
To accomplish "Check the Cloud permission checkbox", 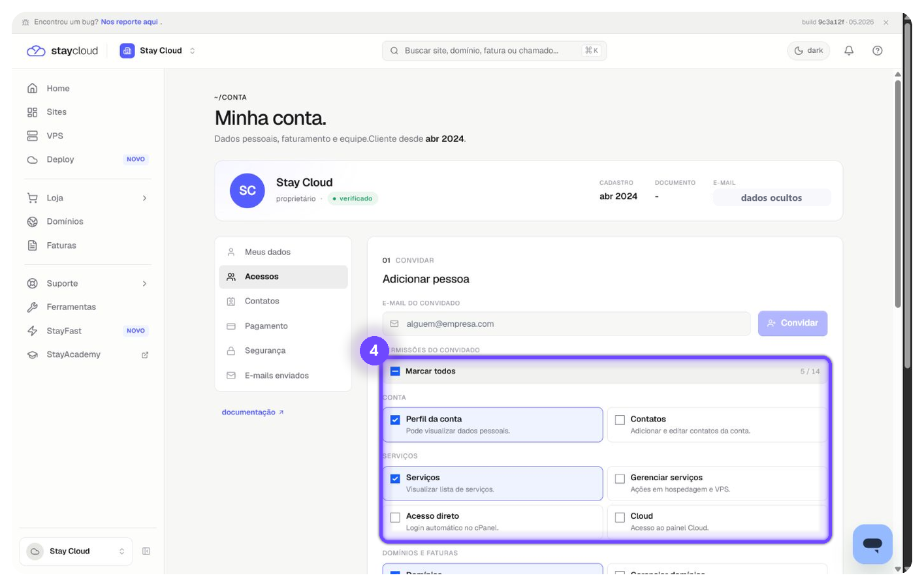I will coord(620,517).
